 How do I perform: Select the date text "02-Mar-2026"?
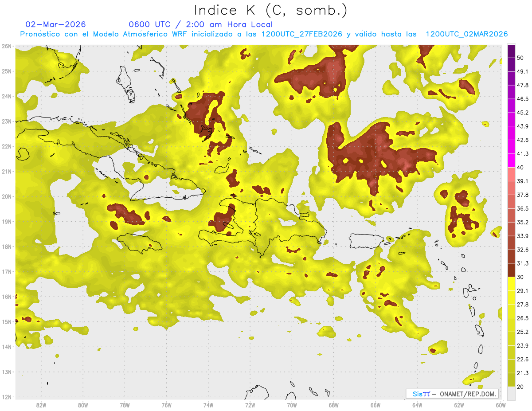(x=56, y=24)
